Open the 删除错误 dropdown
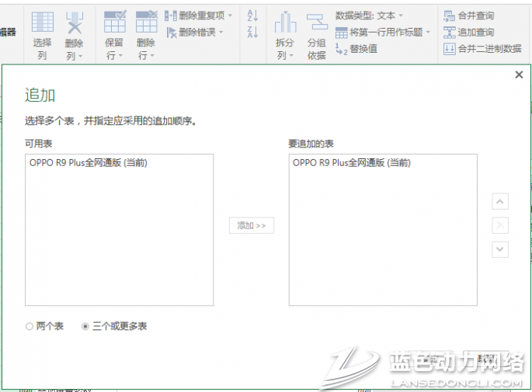Viewport: 532px width, 392px height. tap(221, 32)
